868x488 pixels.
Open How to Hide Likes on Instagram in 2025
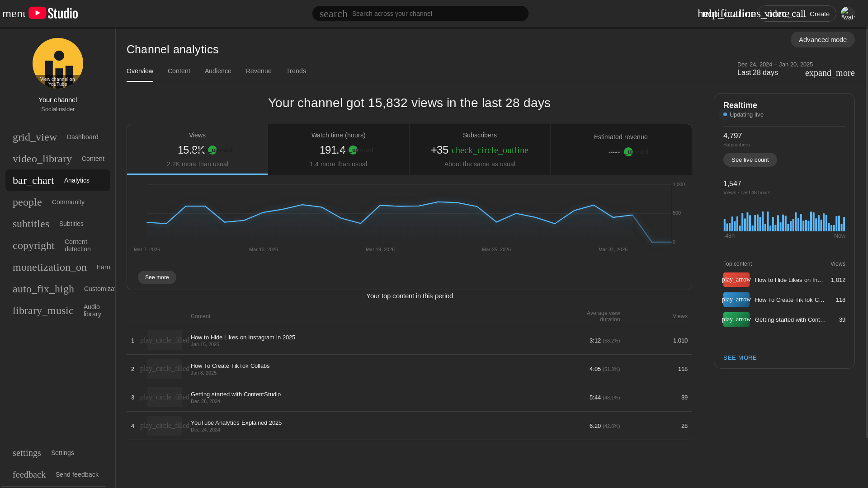coord(243,338)
